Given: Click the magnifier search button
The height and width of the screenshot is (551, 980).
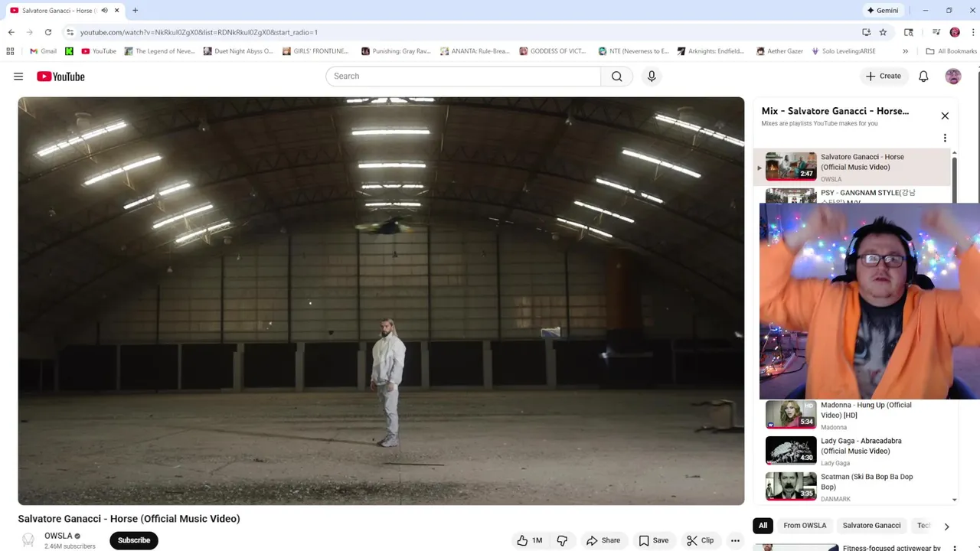Looking at the screenshot, I should [x=617, y=76].
